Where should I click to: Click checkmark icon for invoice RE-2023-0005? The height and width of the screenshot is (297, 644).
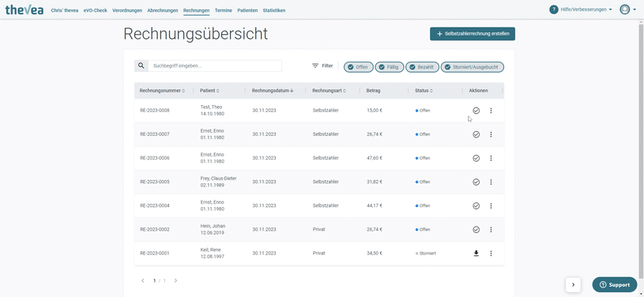pos(476,182)
